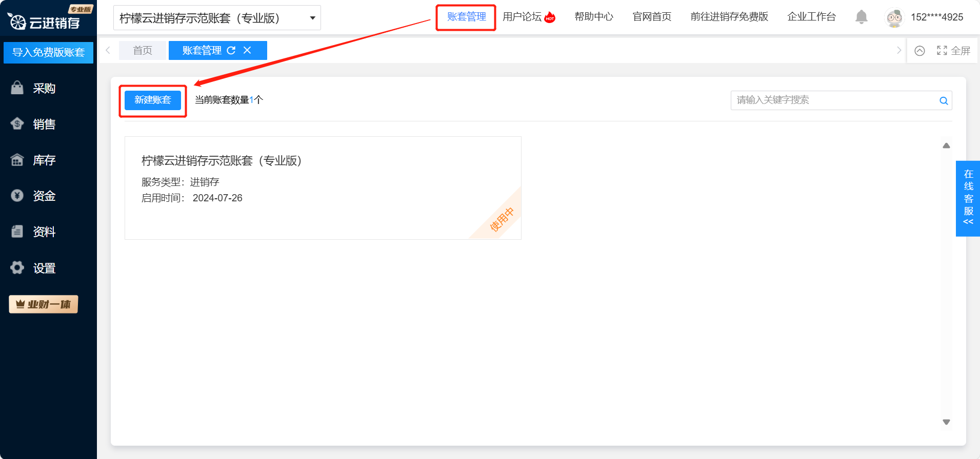Viewport: 980px width, 459px height.
Task: Open the 销售 dollar icon
Action: 17,124
